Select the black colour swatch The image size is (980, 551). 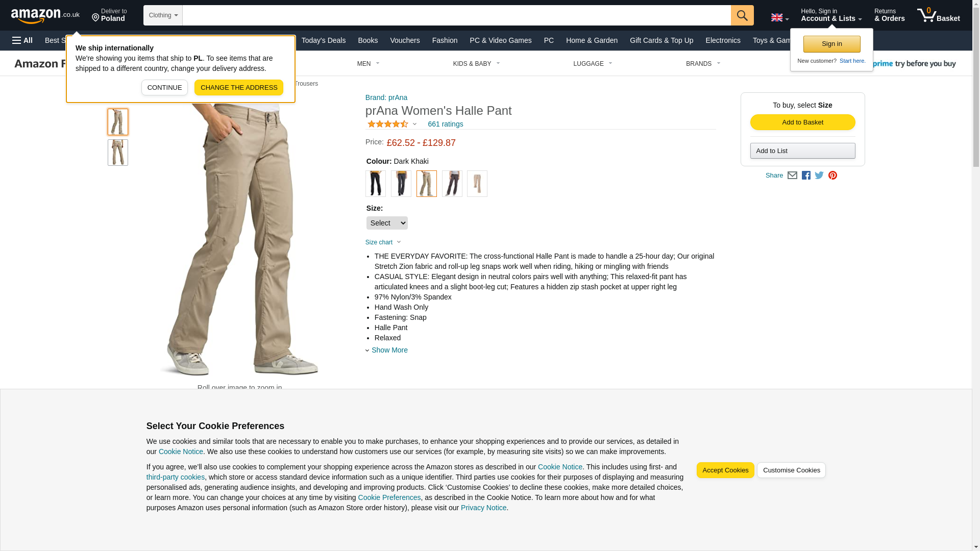coord(376,184)
